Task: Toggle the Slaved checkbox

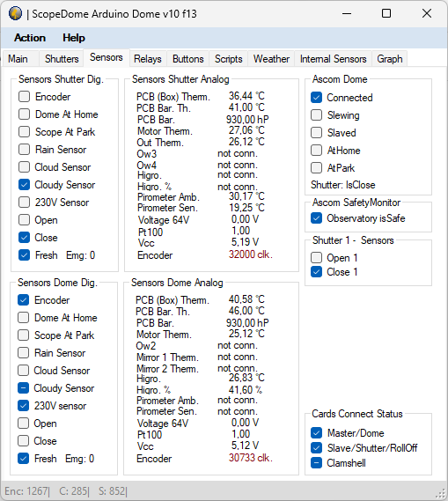Action: click(x=317, y=133)
